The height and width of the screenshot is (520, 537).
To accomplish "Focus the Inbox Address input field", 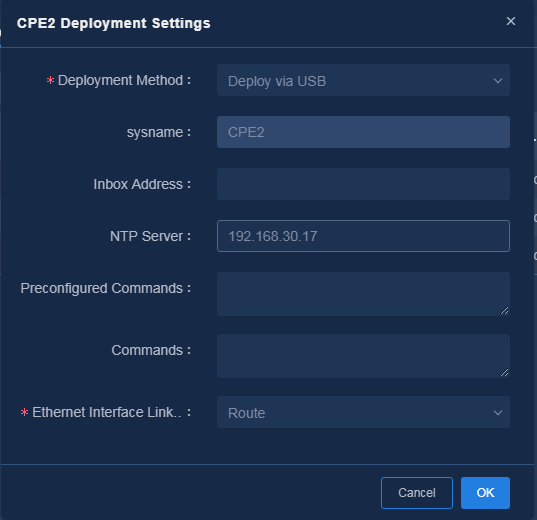I will [363, 184].
